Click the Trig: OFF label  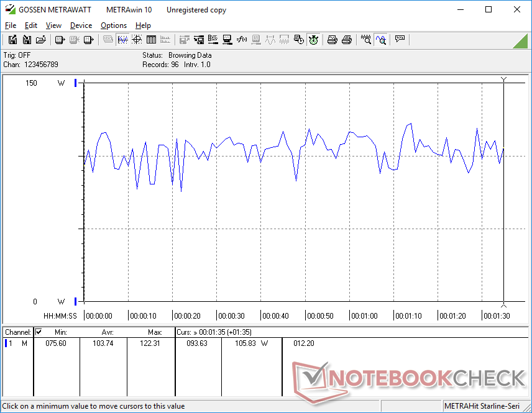click(17, 55)
